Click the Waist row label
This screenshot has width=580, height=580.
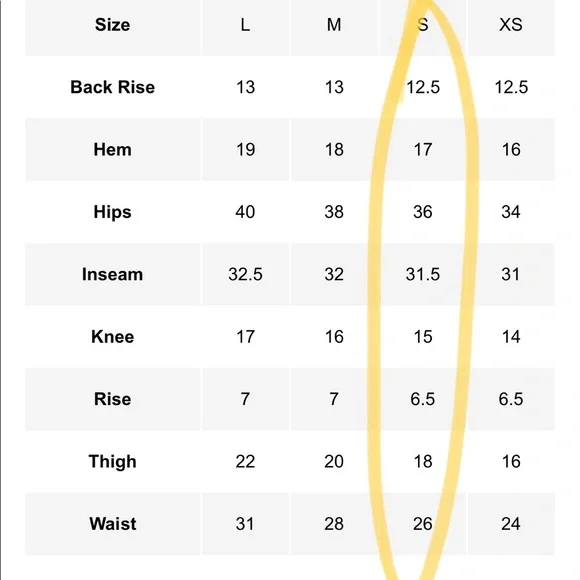point(112,524)
